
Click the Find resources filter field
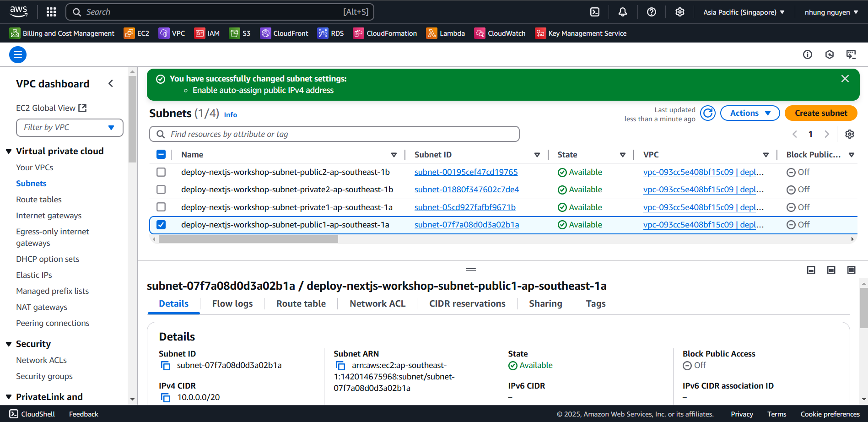click(x=334, y=134)
